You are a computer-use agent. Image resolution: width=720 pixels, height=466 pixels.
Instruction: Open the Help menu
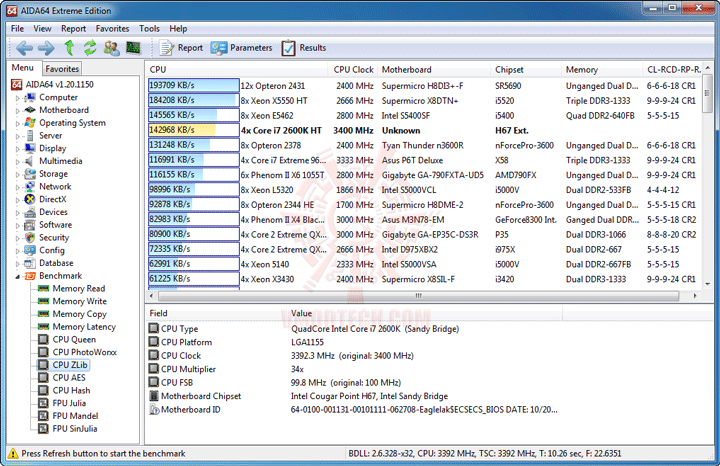click(x=178, y=28)
